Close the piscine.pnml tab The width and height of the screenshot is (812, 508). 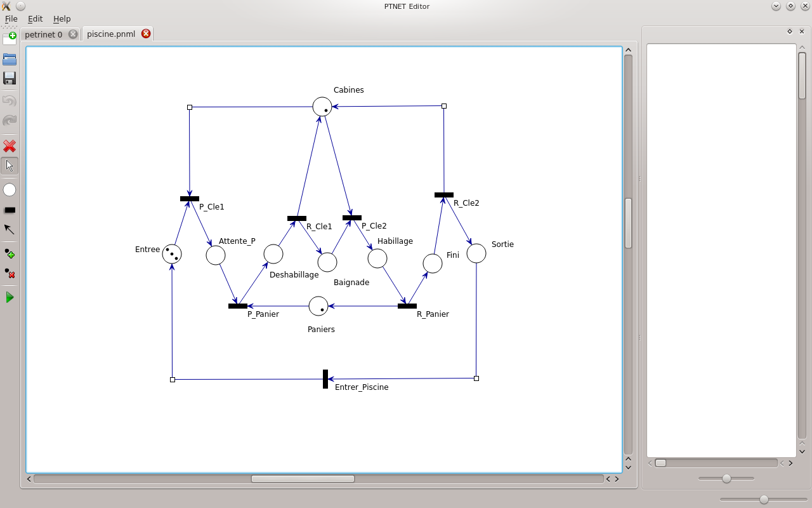tap(146, 34)
